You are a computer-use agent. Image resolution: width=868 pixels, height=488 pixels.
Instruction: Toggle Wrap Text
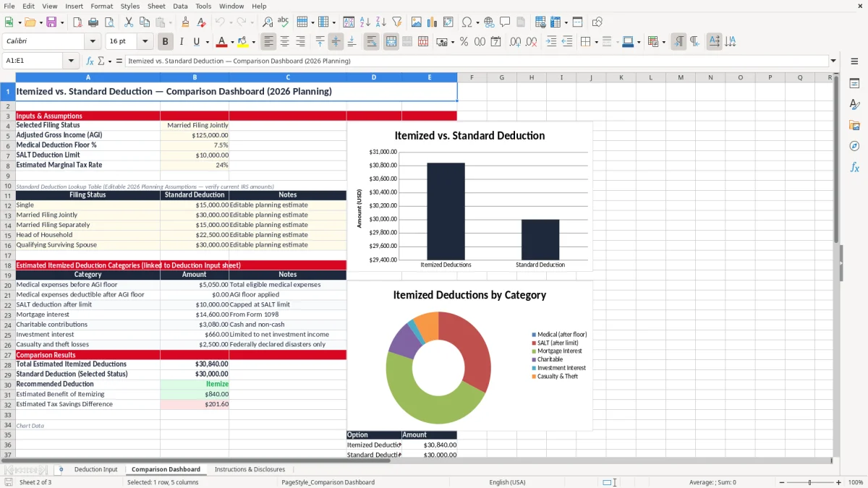pyautogui.click(x=371, y=42)
